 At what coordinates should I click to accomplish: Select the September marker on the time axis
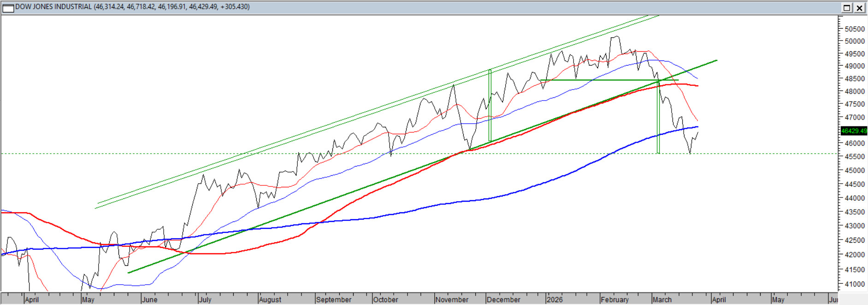click(x=334, y=299)
